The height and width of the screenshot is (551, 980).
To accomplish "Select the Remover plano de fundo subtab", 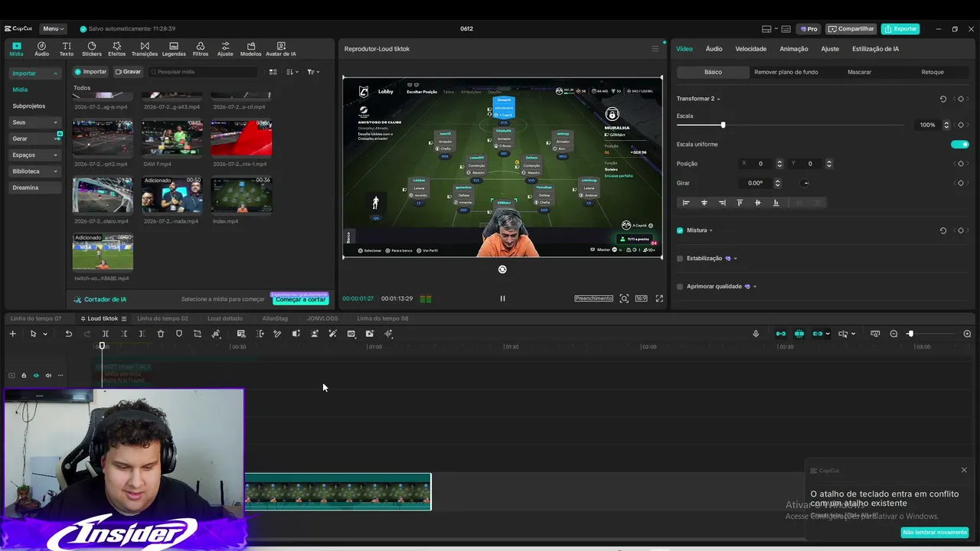I will [x=786, y=72].
